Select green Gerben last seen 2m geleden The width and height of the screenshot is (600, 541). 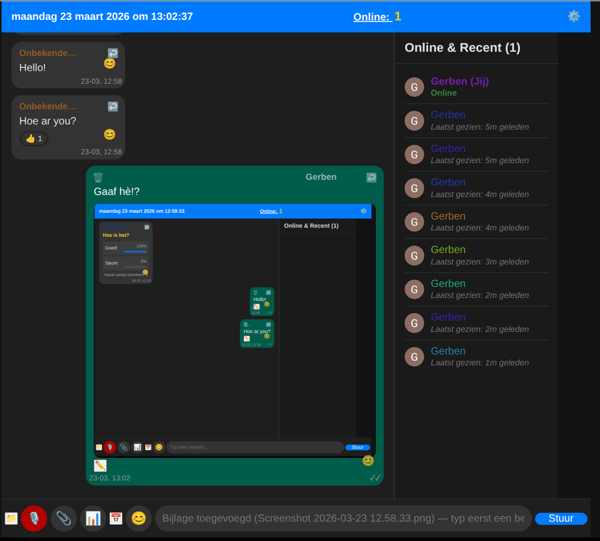pyautogui.click(x=476, y=289)
